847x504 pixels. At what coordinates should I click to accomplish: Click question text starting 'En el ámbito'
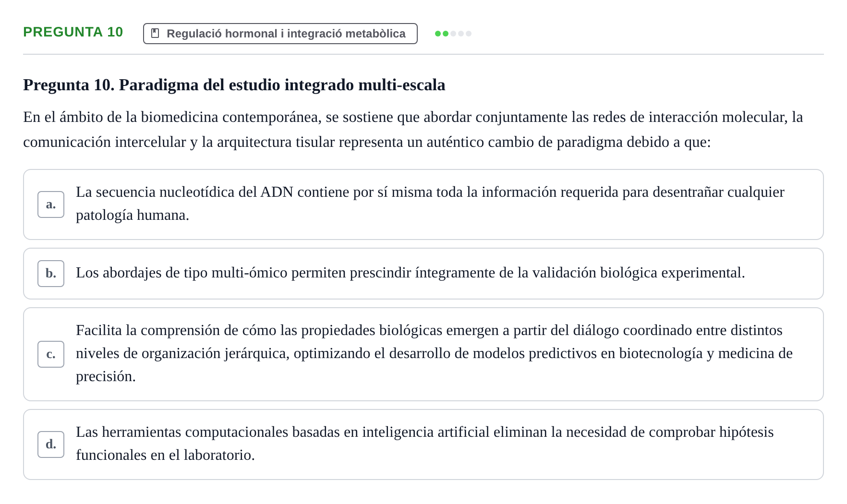coord(413,130)
